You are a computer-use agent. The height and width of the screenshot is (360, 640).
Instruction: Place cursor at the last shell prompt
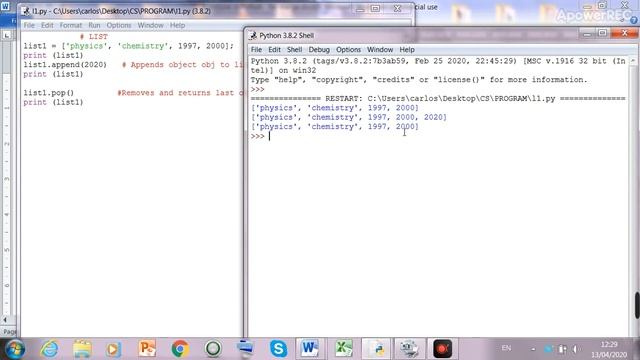click(269, 136)
